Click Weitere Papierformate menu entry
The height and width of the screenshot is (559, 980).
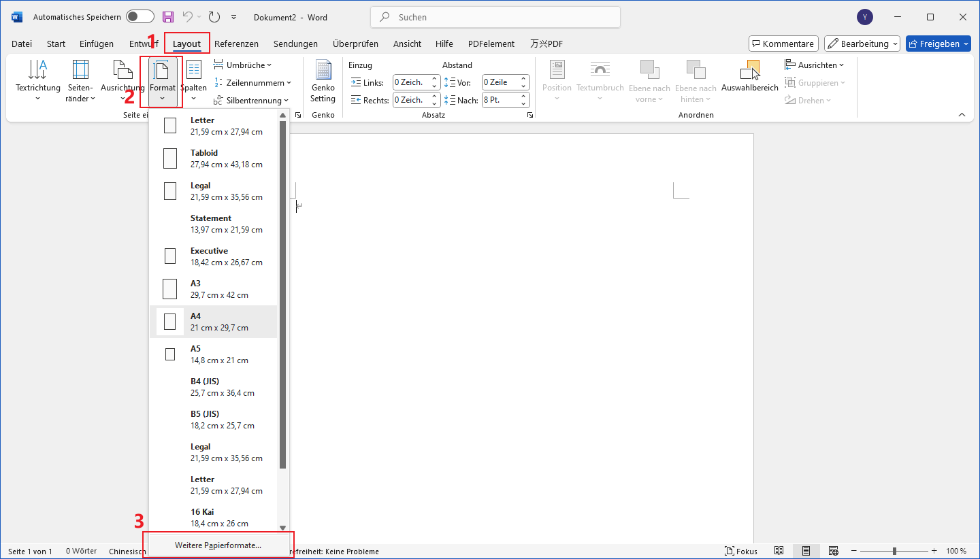[x=218, y=545]
